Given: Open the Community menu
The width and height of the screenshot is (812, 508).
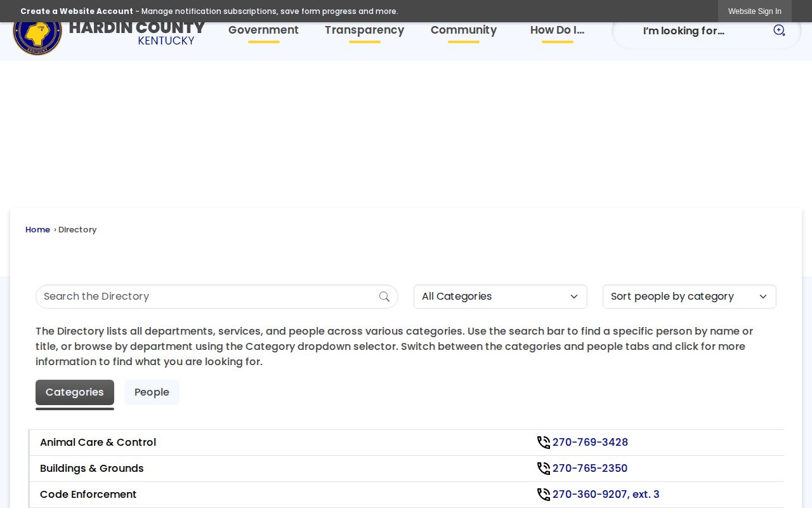Looking at the screenshot, I should point(464,30).
